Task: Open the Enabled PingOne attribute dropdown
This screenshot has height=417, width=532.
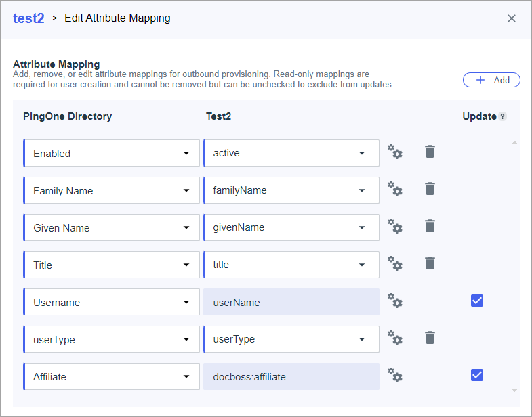Action: 112,153
